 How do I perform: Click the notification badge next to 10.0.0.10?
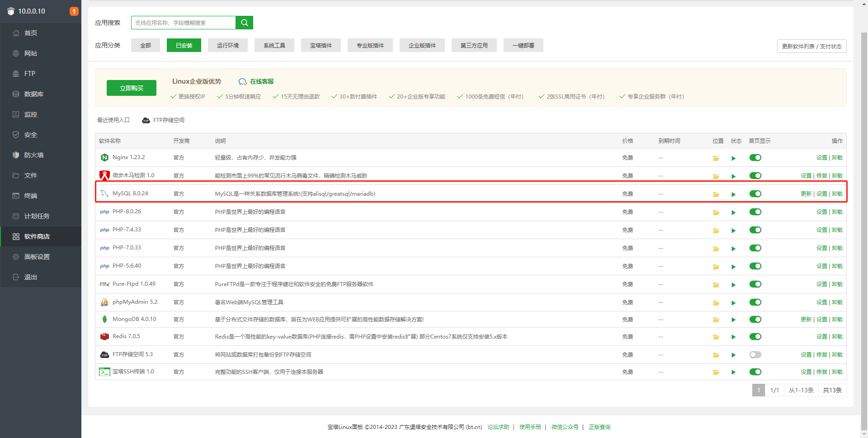click(74, 11)
